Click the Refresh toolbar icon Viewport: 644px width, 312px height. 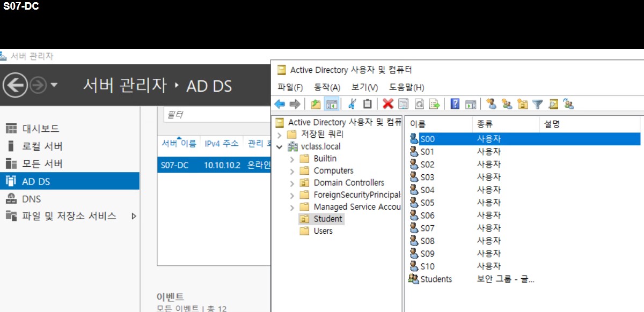click(x=419, y=104)
